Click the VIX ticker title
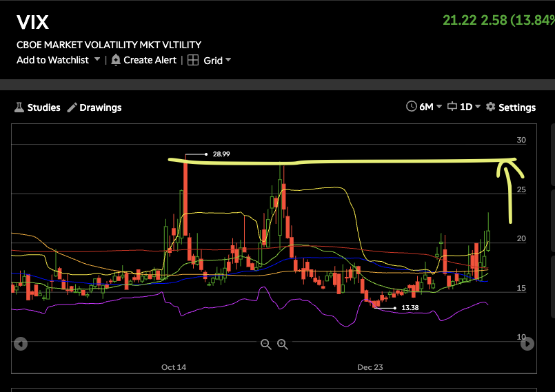This screenshot has width=555, height=392. click(x=32, y=22)
